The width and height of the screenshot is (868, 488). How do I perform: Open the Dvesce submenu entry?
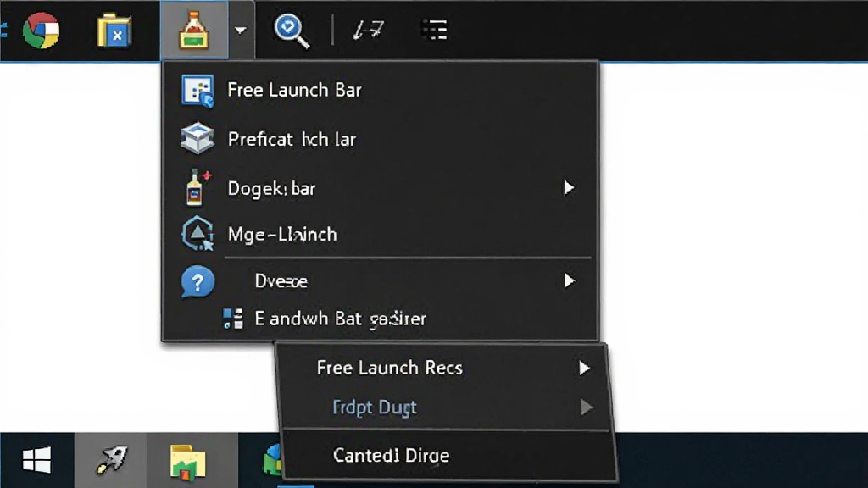(x=381, y=281)
